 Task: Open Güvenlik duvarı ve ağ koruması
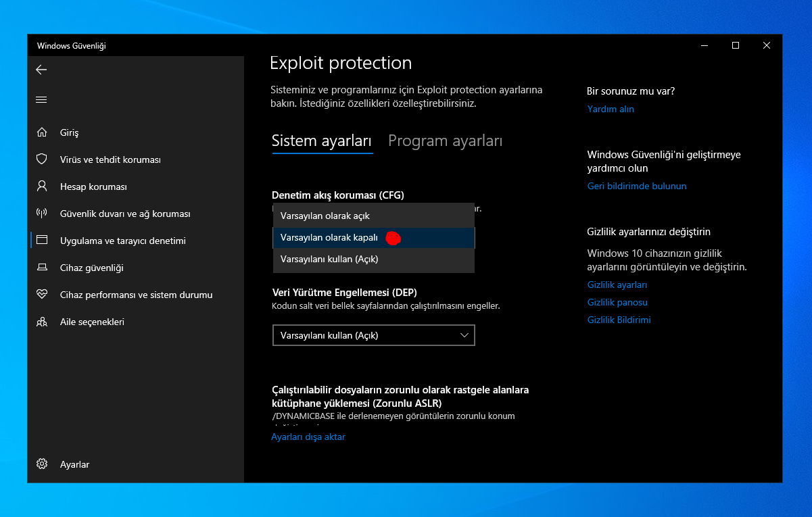tap(136, 214)
